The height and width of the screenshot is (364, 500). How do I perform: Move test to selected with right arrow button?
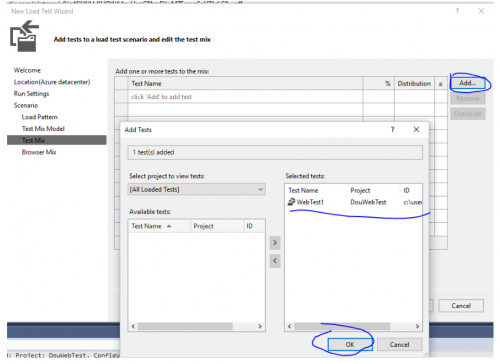click(275, 243)
